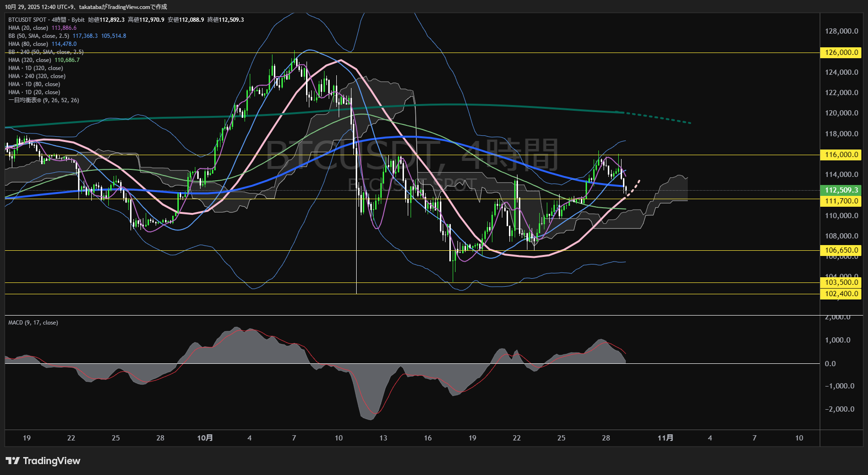Click the 10月 label on time axis
This screenshot has height=475, width=868.
[x=205, y=438]
